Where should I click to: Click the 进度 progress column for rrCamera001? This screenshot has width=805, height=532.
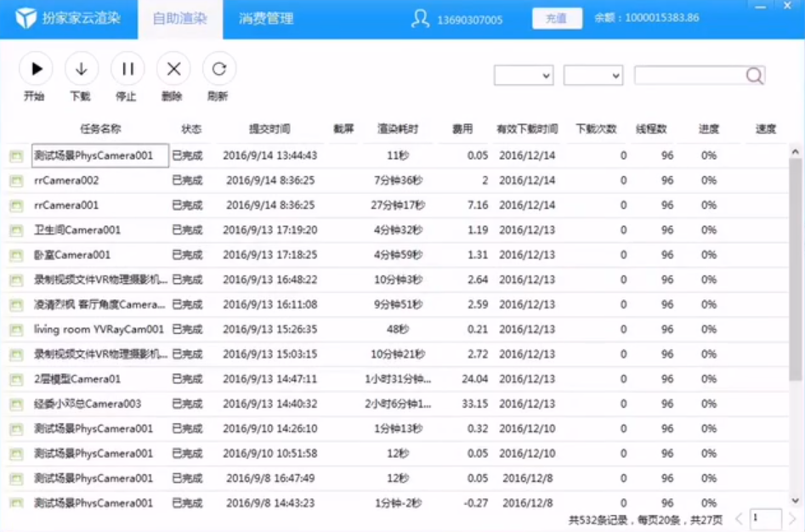pyautogui.click(x=709, y=205)
